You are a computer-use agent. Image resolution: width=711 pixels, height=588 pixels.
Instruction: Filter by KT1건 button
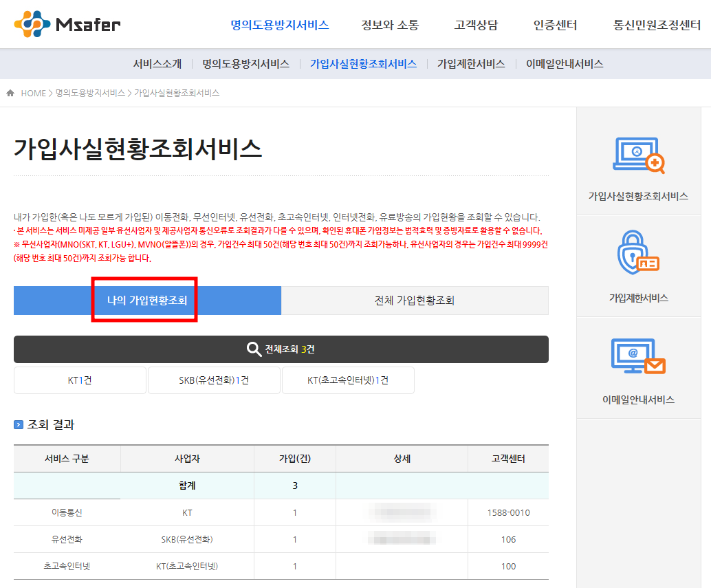(80, 380)
